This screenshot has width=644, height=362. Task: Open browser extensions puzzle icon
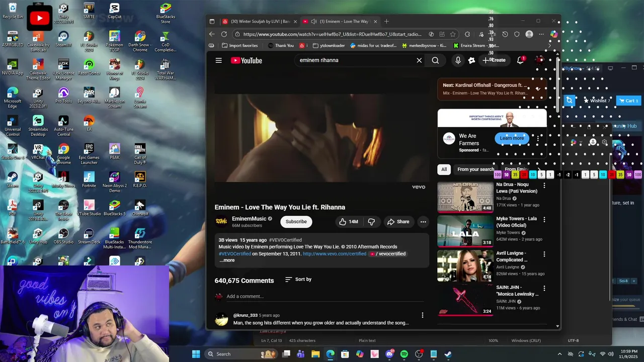coord(467,34)
